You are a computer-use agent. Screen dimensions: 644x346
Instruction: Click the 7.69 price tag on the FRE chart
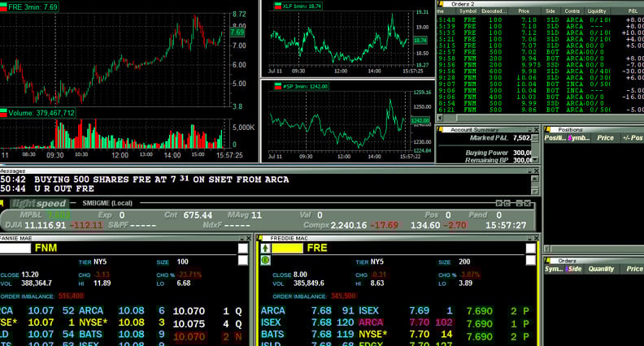[x=237, y=32]
